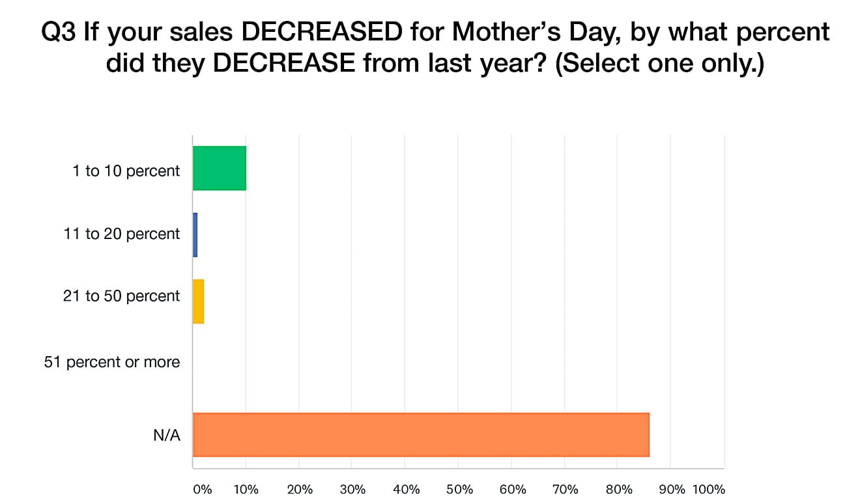Click the "N/A" category label
The image size is (860, 504).
167,436
